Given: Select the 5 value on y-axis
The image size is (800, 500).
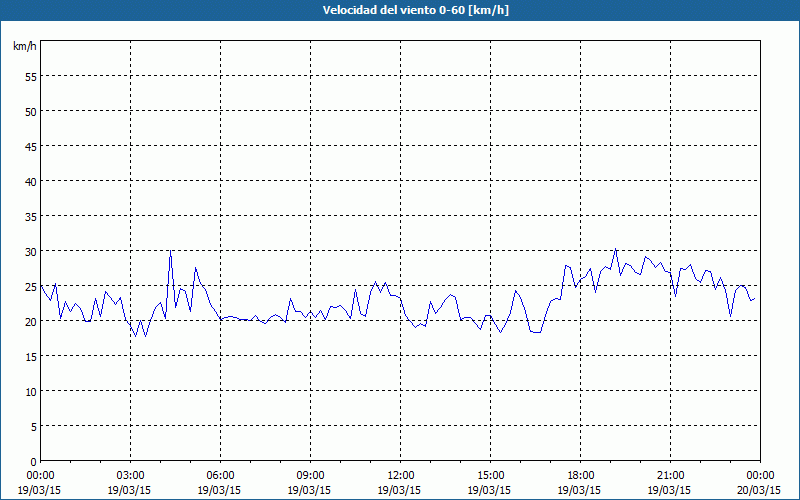Looking at the screenshot, I should [x=34, y=427].
